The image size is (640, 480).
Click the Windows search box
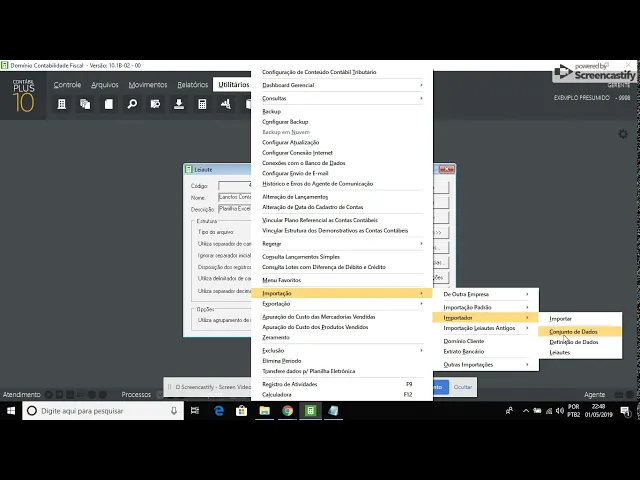point(103,411)
